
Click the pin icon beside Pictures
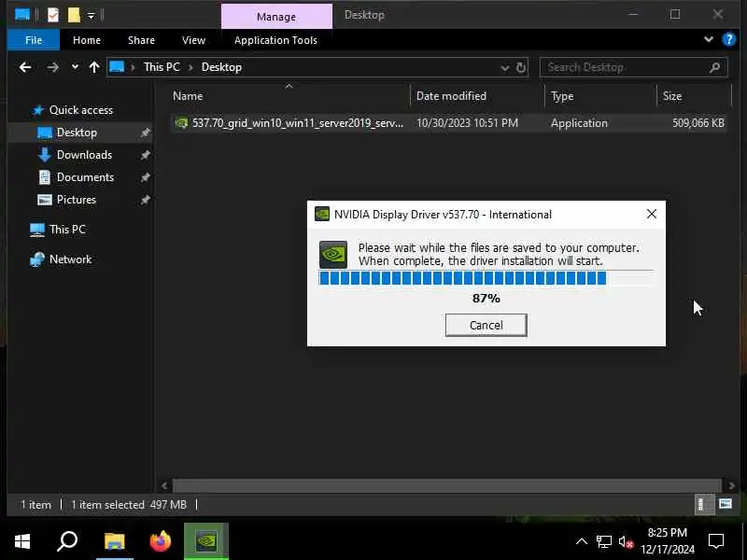coord(145,200)
